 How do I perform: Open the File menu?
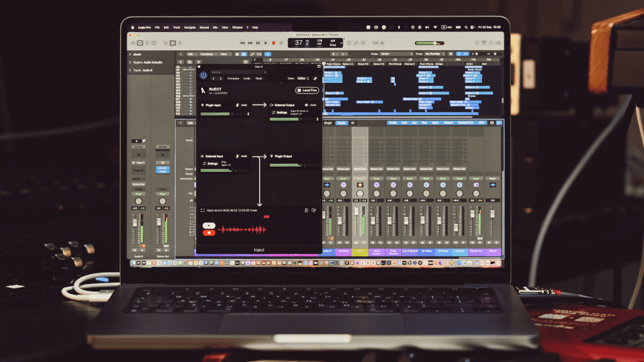(157, 28)
